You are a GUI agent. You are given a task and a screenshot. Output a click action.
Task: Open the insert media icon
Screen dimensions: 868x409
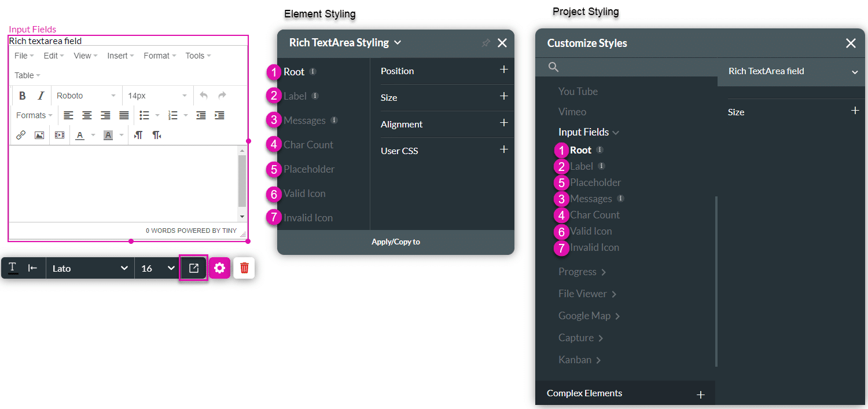(59, 135)
